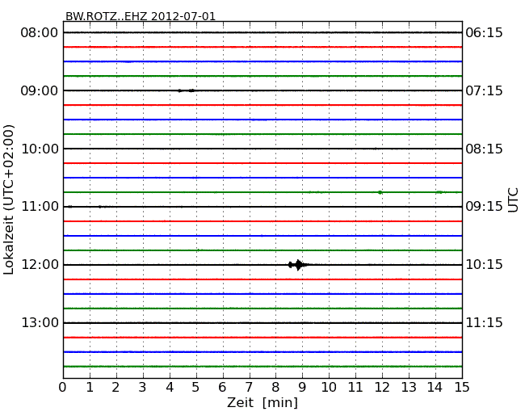Click the x-axis tick label 5
Screen dimensions: 525x420
tap(196, 387)
